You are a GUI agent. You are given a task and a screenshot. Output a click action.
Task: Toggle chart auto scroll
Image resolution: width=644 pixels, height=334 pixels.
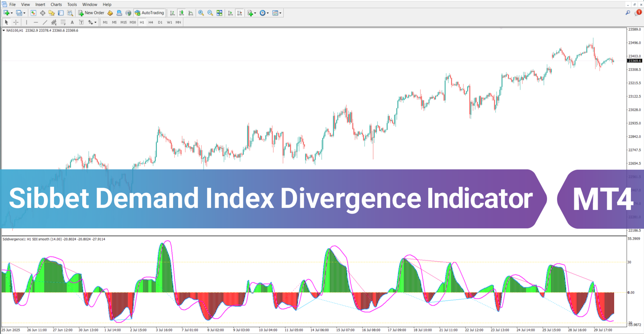tap(230, 13)
